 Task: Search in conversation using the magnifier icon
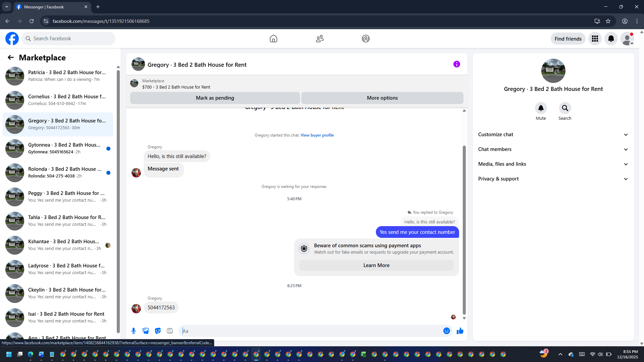565,108
